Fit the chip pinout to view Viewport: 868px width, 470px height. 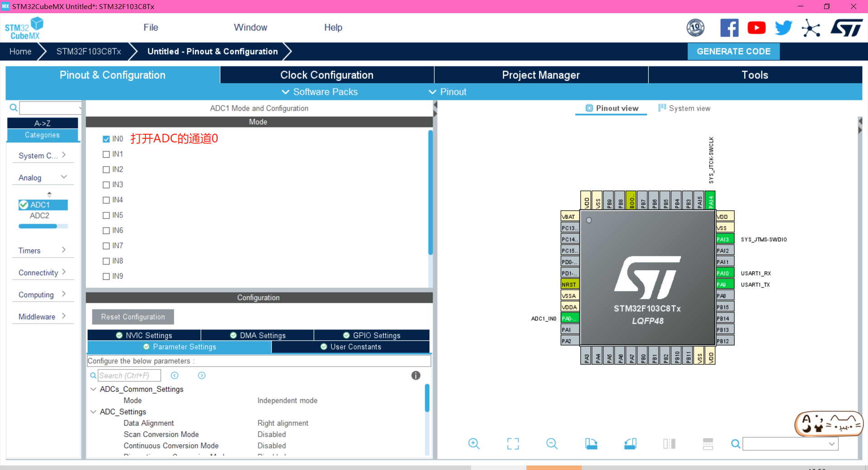click(513, 444)
